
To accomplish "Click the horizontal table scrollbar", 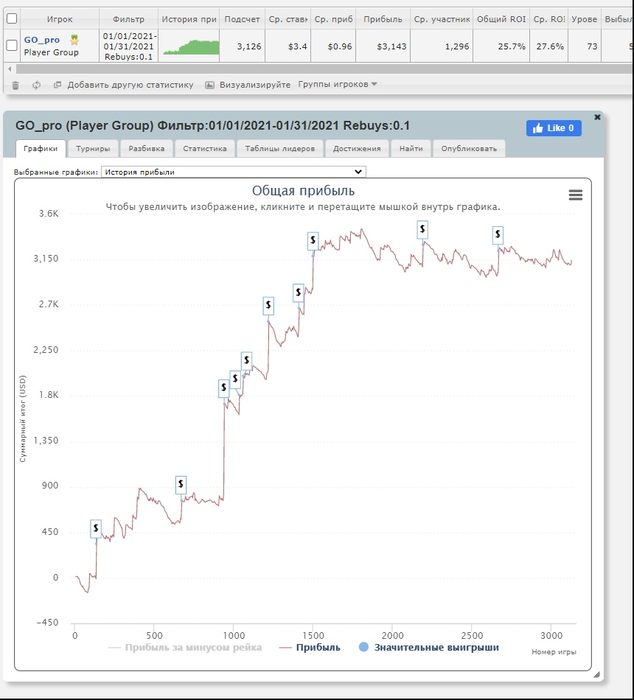I will pos(324,69).
